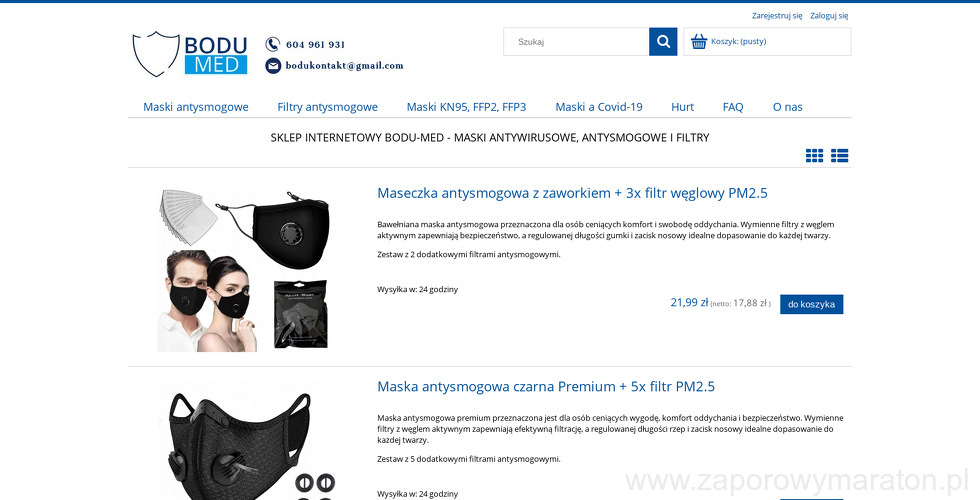Image resolution: width=980 pixels, height=500 pixels.
Task: Switch to grid view layout icon
Action: pos(814,156)
